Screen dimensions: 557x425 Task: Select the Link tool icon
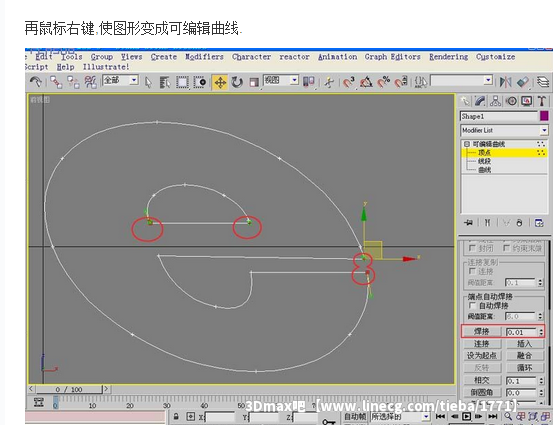click(56, 82)
